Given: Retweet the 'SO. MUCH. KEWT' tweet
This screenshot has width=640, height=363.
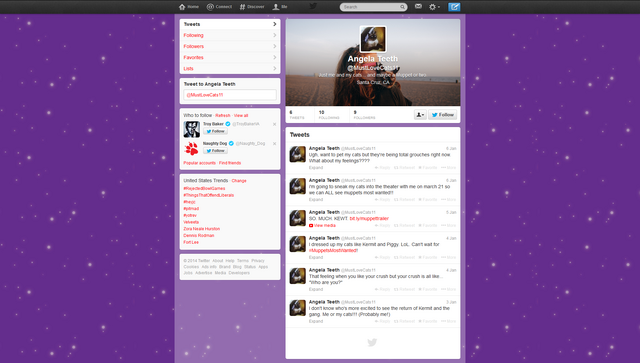Looking at the screenshot, I should click(404, 225).
